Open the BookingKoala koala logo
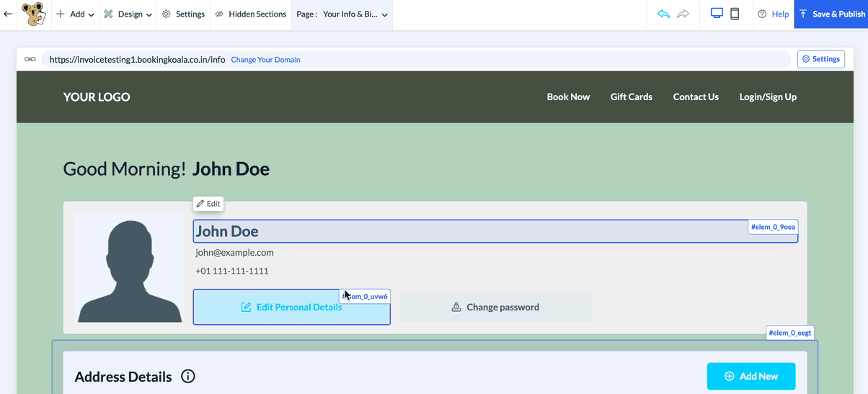 33,14
